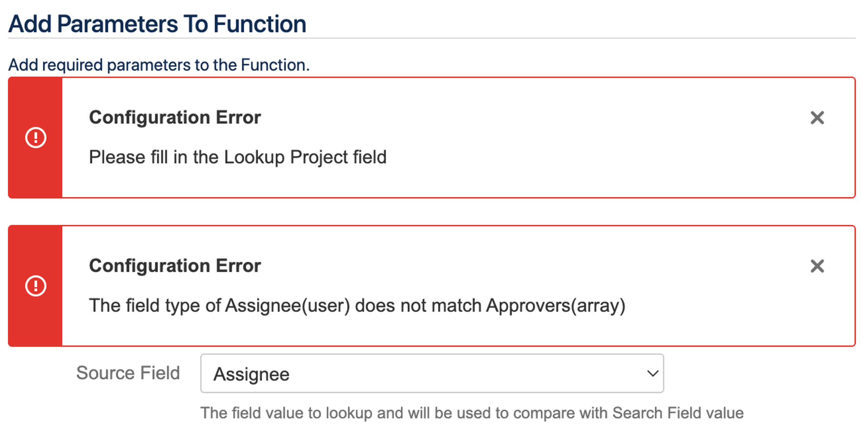Viewport: 868px width, 434px height.
Task: Open the Source Field dropdown
Action: point(432,373)
